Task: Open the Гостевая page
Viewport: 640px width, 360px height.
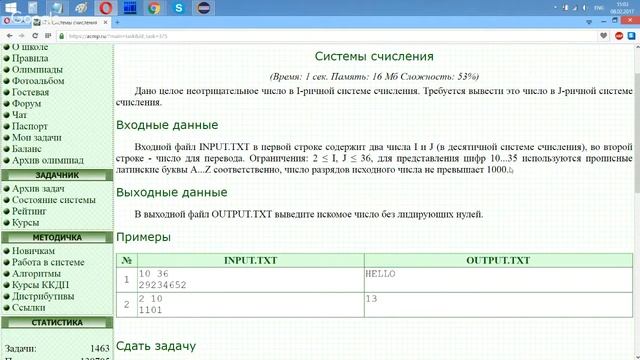Action: (x=30, y=92)
